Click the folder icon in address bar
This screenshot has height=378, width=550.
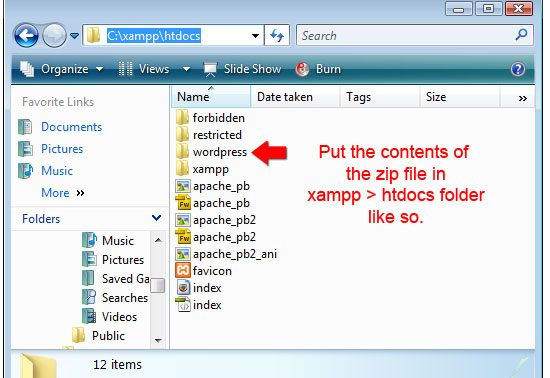pyautogui.click(x=93, y=35)
